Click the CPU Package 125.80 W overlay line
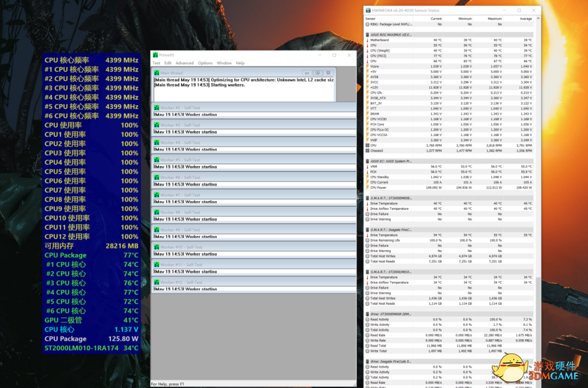The image size is (588, 388). (92, 339)
